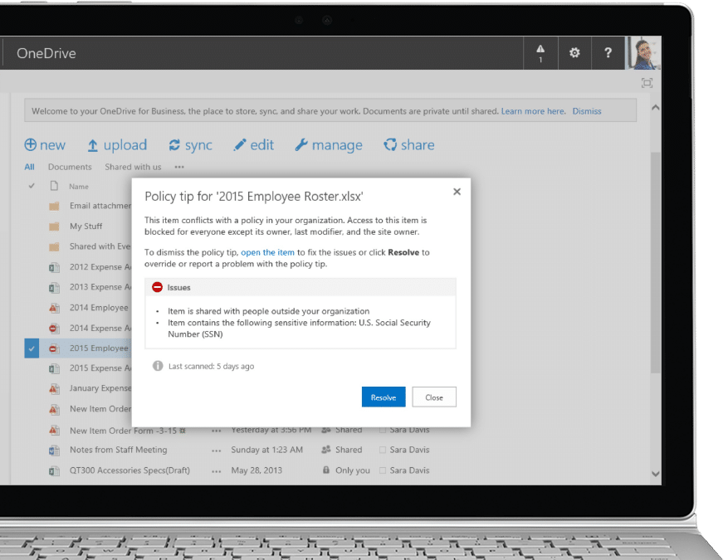Expand more views ellipsis after Shared with us
This screenshot has width=728, height=560.
click(178, 167)
